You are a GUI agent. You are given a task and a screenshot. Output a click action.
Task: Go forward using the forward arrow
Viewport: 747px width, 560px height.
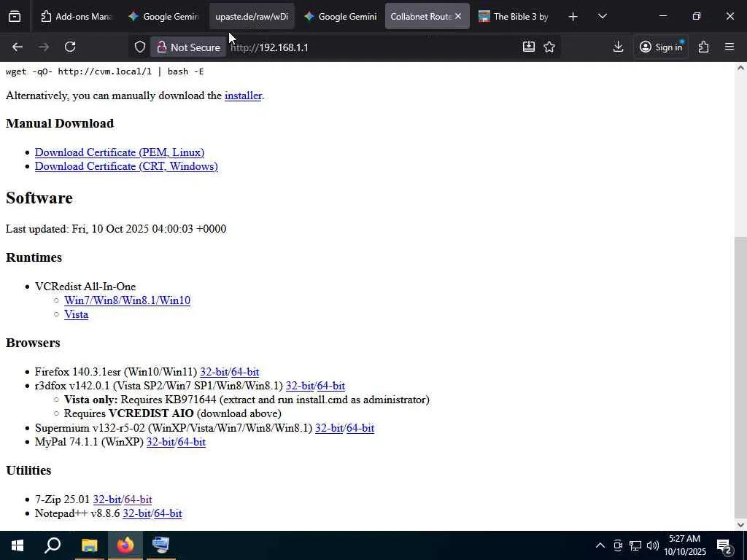click(x=44, y=47)
